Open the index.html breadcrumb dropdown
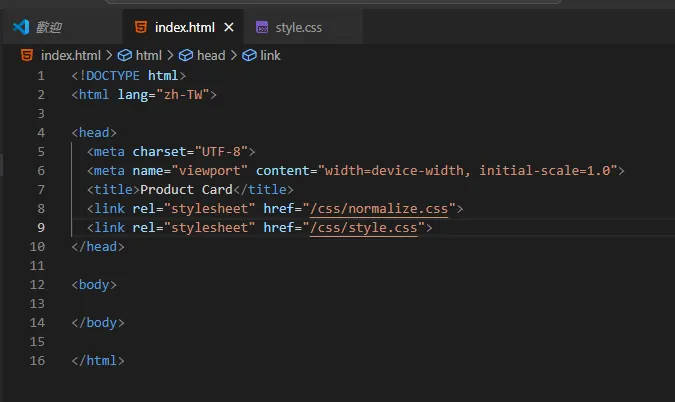Image resolution: width=675 pixels, height=402 pixels. [x=71, y=56]
